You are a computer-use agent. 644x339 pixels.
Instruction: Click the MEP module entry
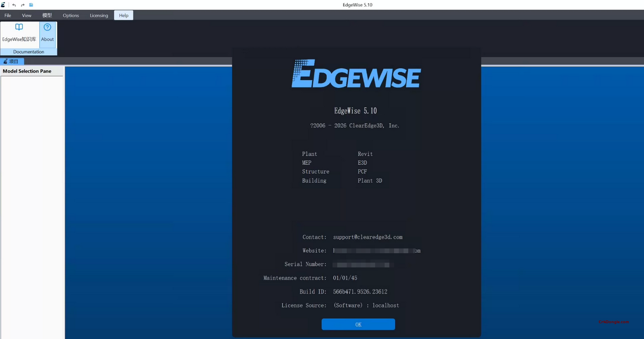pos(307,163)
